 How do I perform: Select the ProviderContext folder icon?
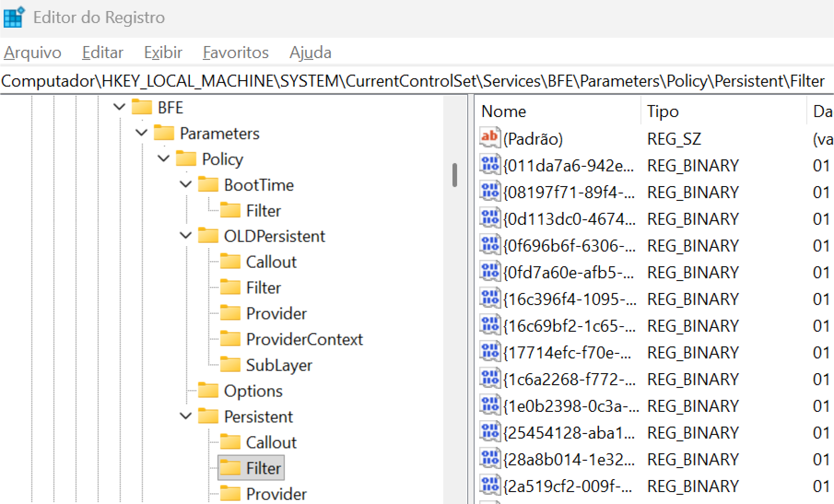(230, 339)
